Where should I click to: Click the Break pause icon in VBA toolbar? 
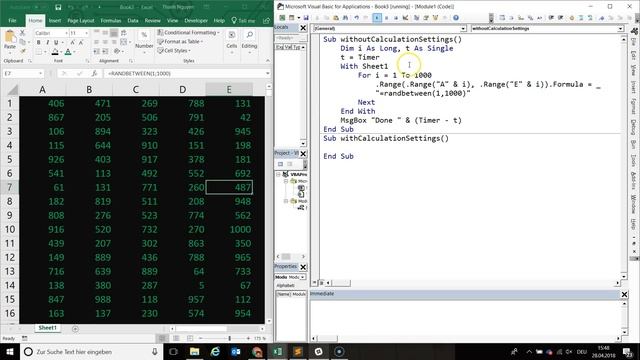387,18
